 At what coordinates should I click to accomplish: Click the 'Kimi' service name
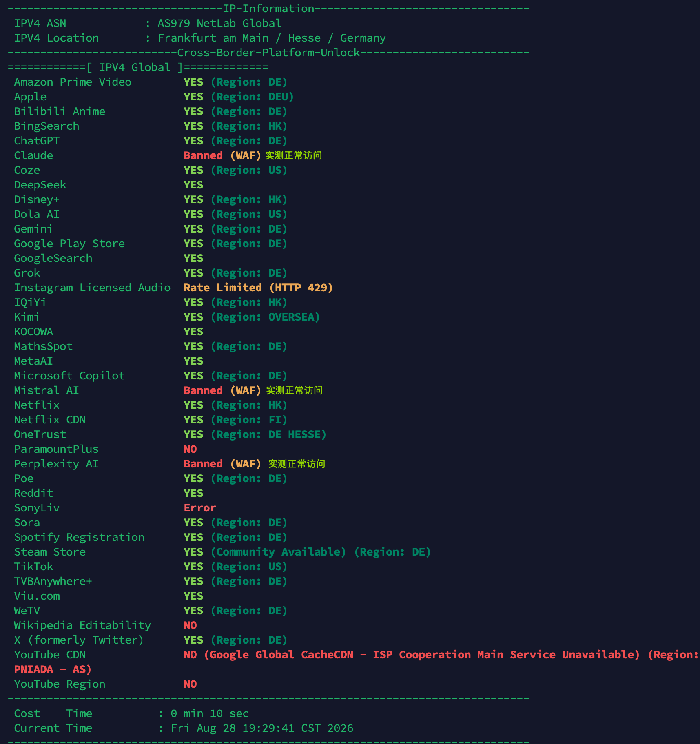[27, 317]
